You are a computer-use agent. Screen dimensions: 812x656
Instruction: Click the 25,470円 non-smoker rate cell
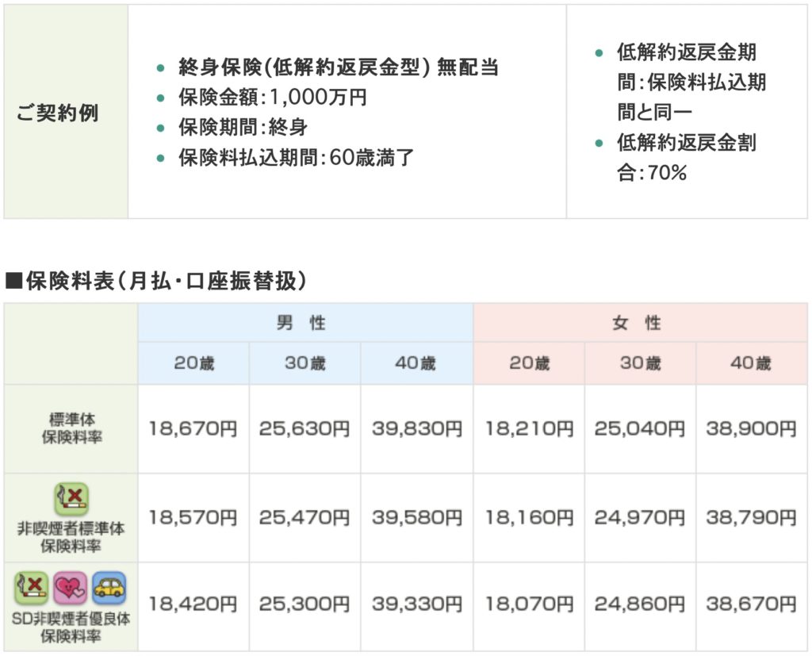[304, 518]
